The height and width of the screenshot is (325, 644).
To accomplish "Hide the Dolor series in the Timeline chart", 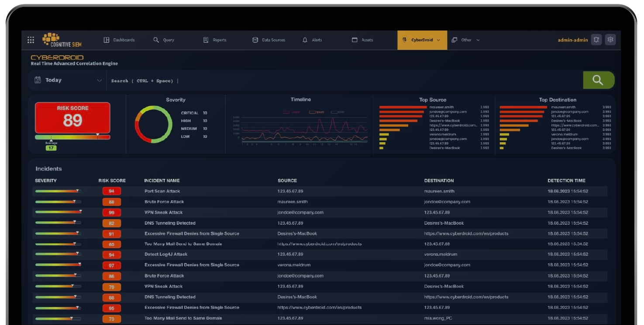I will [337, 112].
